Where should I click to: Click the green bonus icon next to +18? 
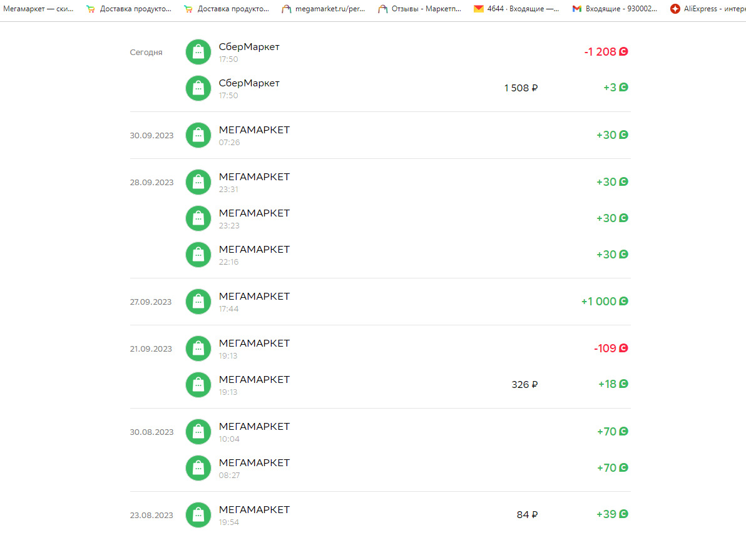[623, 384]
